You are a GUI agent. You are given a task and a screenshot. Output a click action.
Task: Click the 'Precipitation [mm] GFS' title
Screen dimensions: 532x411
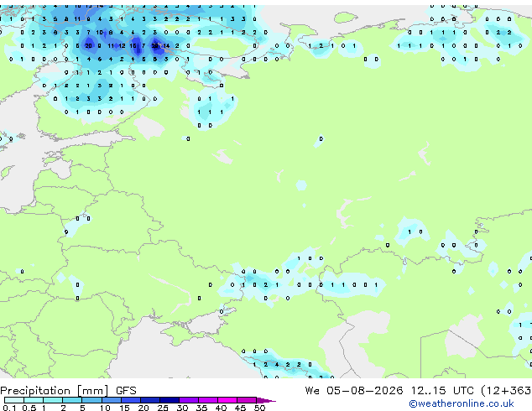coord(68,391)
